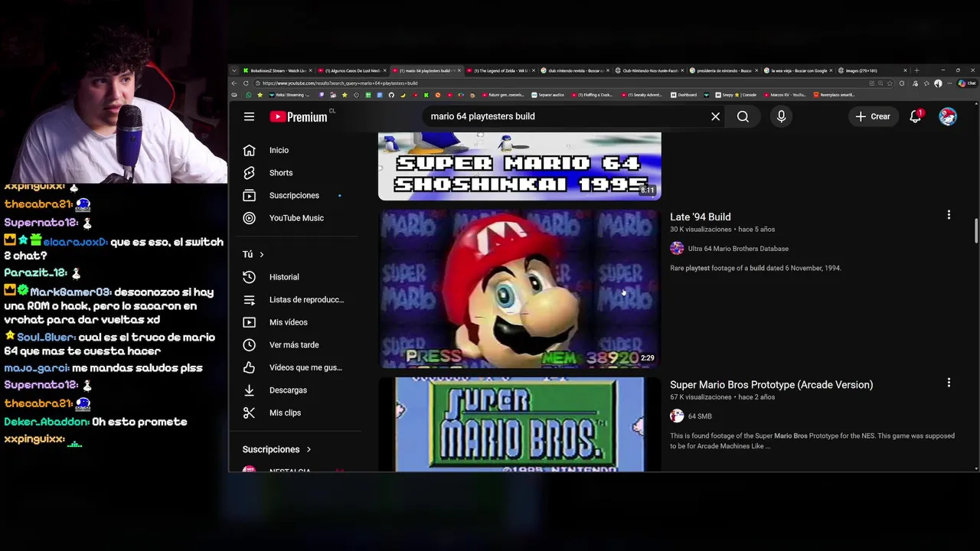Viewport: 980px width, 551px height.
Task: Clear the search box with the X
Action: pyautogui.click(x=715, y=116)
